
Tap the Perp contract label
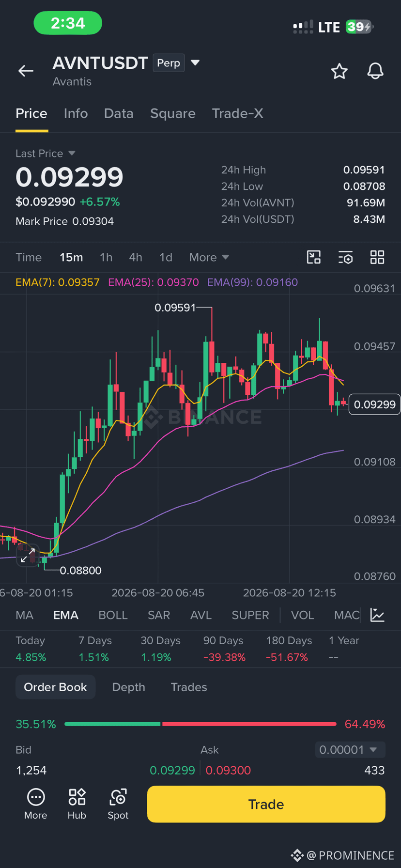click(x=169, y=63)
